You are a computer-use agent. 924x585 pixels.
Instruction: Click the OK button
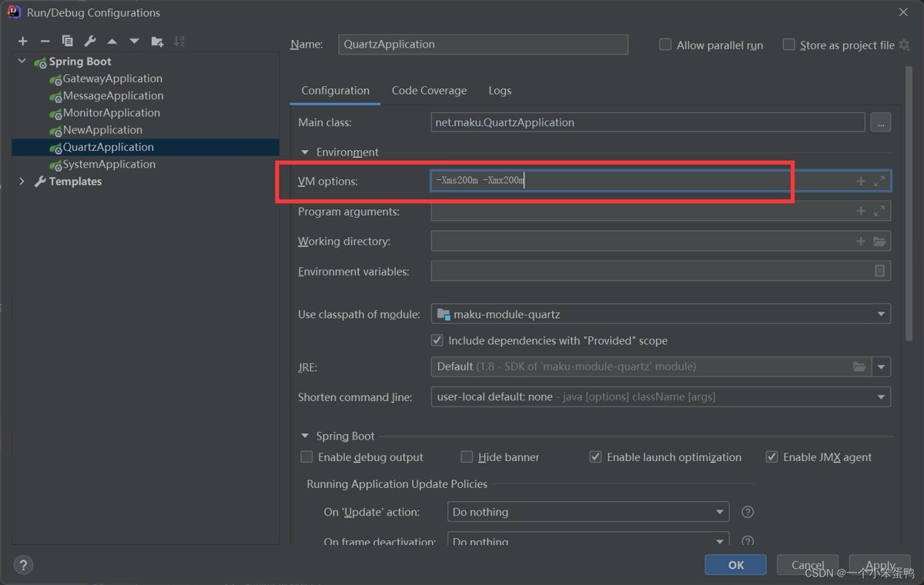735,565
